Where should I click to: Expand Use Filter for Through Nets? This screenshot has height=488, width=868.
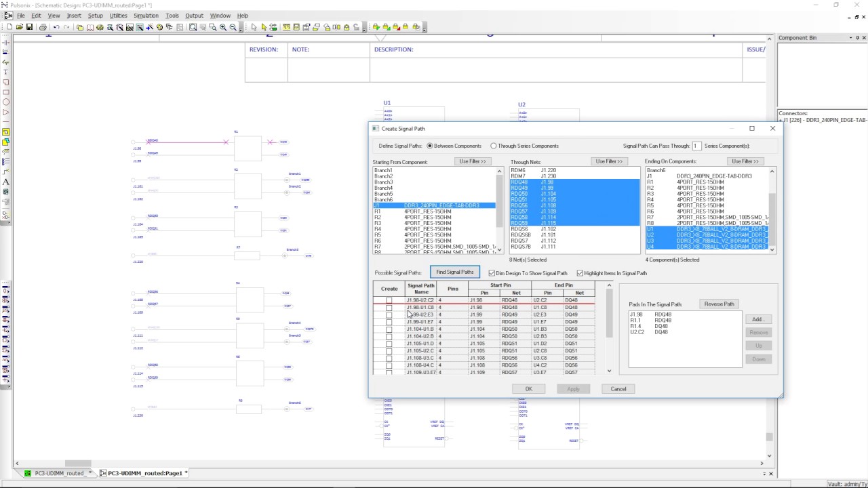[609, 161]
